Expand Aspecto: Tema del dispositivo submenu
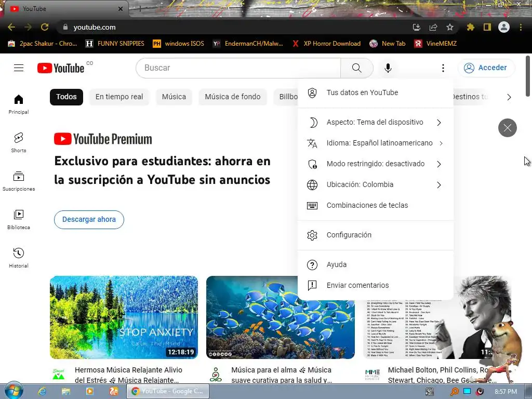 tap(375, 122)
